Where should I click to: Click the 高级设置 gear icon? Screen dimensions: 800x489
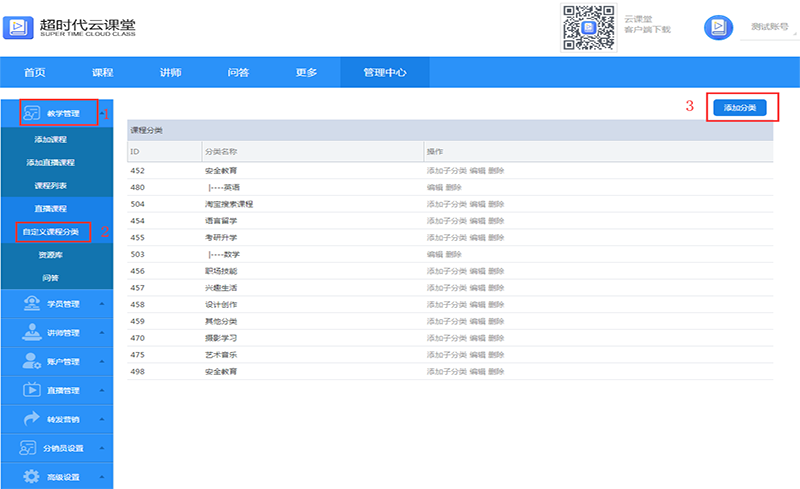point(32,476)
